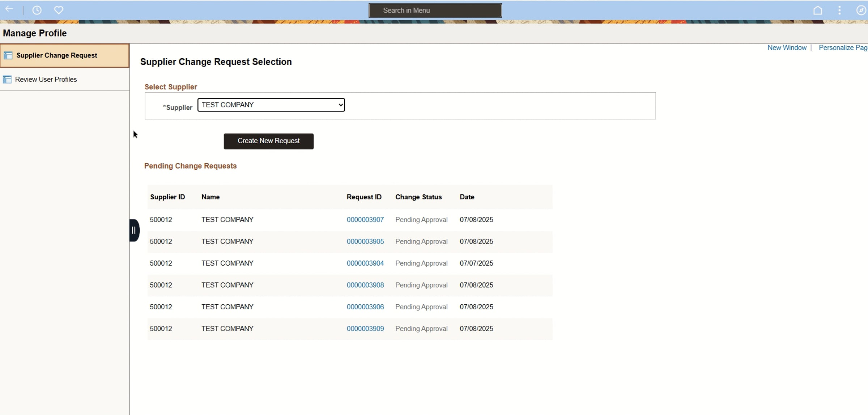Open request ID 0000003904
This screenshot has width=868, height=415.
point(365,263)
